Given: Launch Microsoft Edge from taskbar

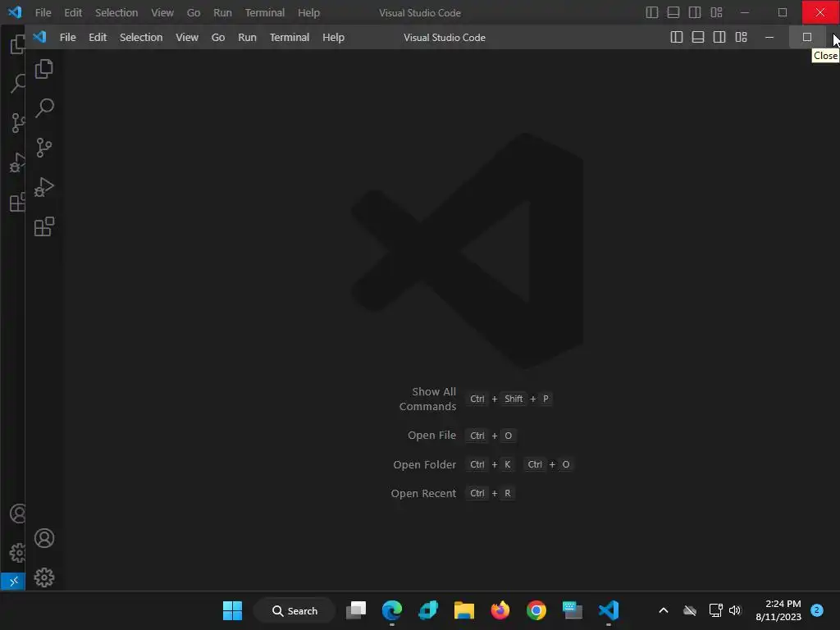Looking at the screenshot, I should click(x=391, y=610).
